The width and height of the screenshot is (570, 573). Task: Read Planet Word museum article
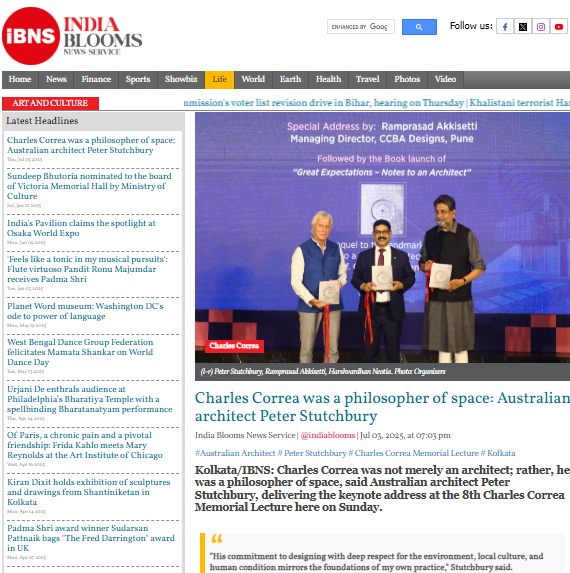pos(85,311)
